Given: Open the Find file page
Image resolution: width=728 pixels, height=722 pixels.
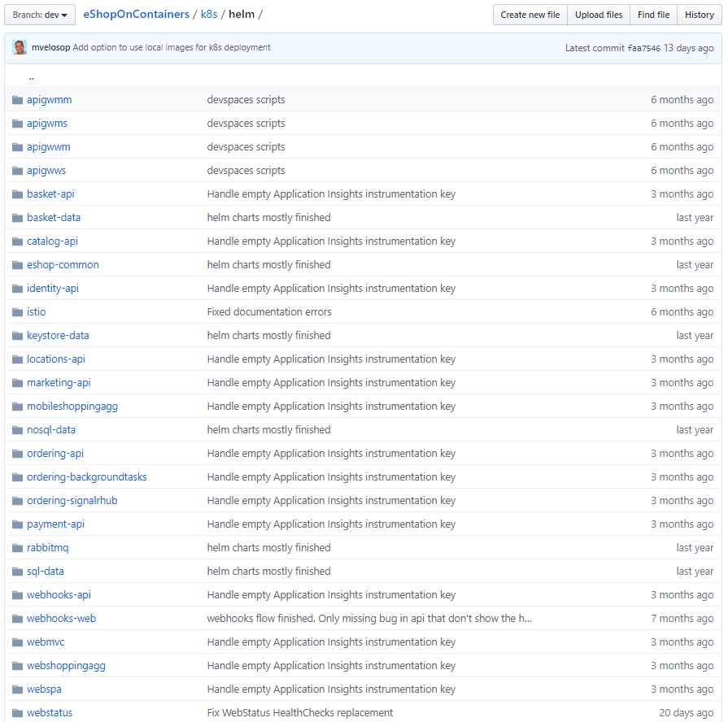Looking at the screenshot, I should [x=652, y=15].
